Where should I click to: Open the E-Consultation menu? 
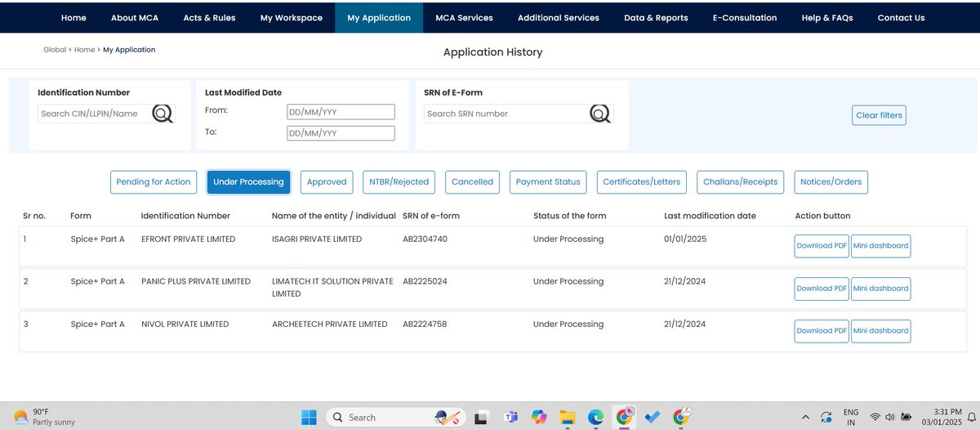tap(745, 17)
